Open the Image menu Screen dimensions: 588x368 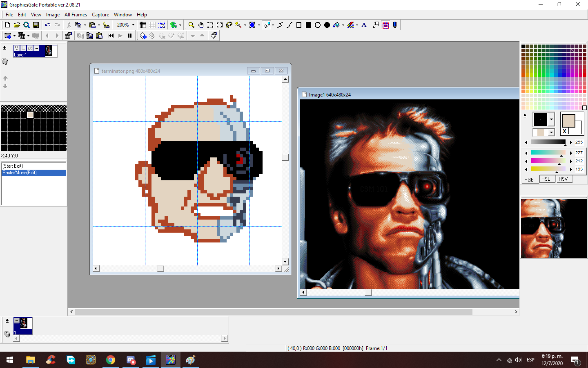pos(53,15)
